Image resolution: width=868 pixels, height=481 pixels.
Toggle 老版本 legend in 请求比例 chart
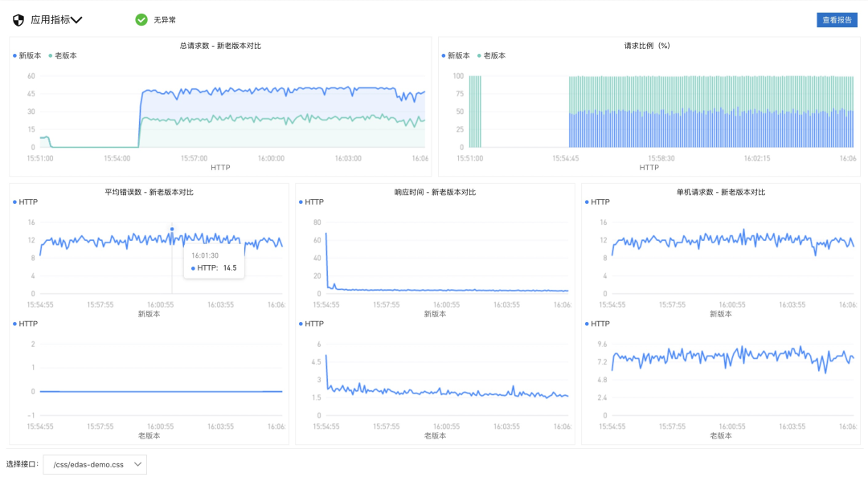[491, 55]
